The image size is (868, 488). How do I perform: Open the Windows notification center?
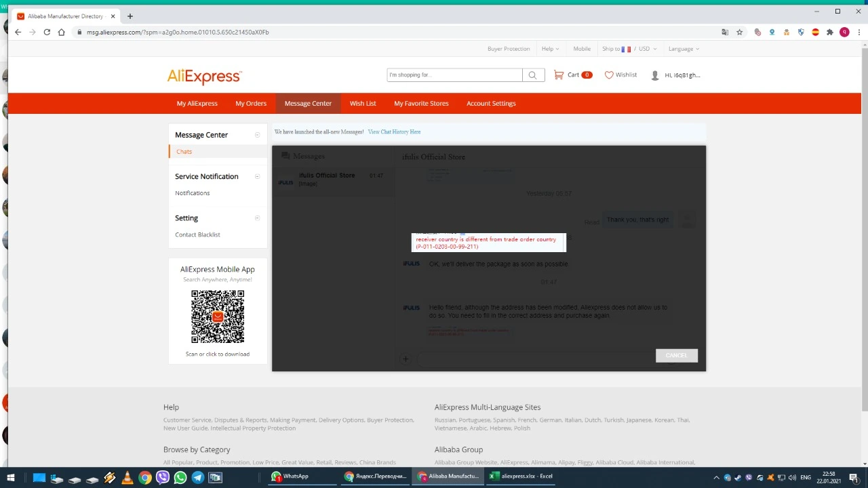tap(854, 478)
